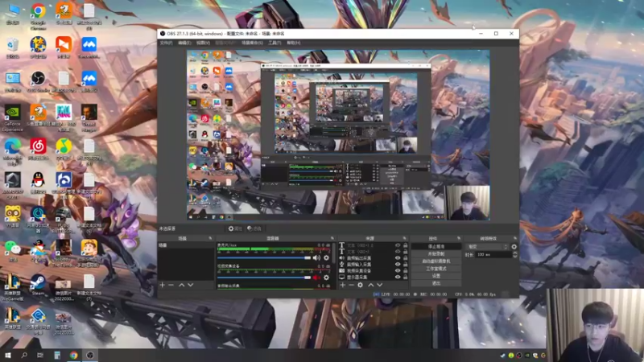Open the QQ penguin desktop icon
Viewport: 644px width, 362px height.
click(38, 183)
